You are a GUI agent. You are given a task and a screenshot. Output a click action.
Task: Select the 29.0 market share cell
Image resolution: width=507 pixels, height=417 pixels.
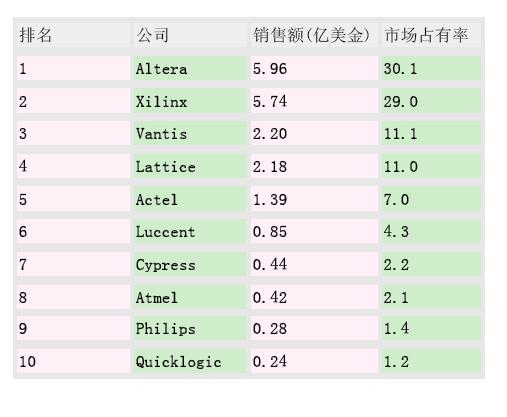click(431, 101)
